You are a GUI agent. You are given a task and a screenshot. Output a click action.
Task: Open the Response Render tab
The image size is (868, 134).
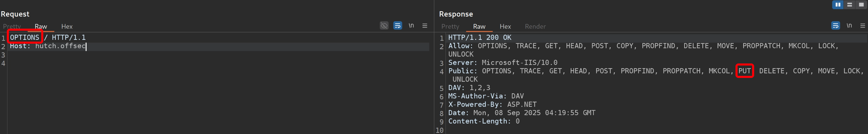point(535,27)
